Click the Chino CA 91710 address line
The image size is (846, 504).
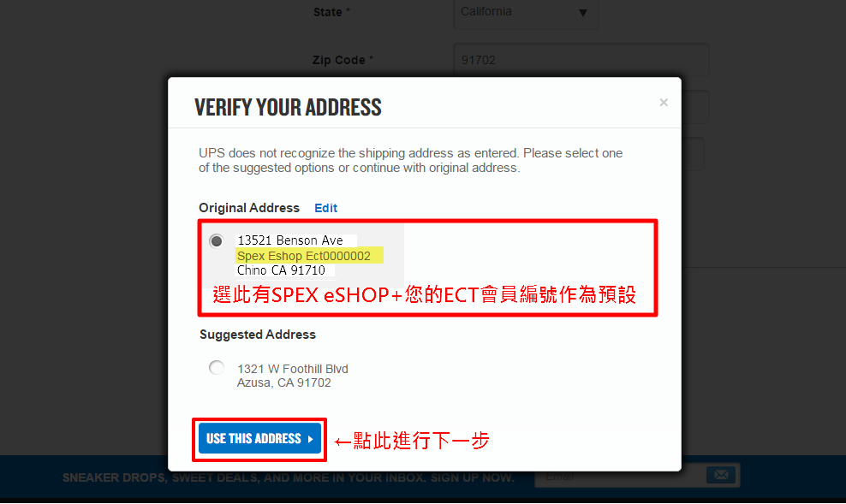pyautogui.click(x=281, y=270)
